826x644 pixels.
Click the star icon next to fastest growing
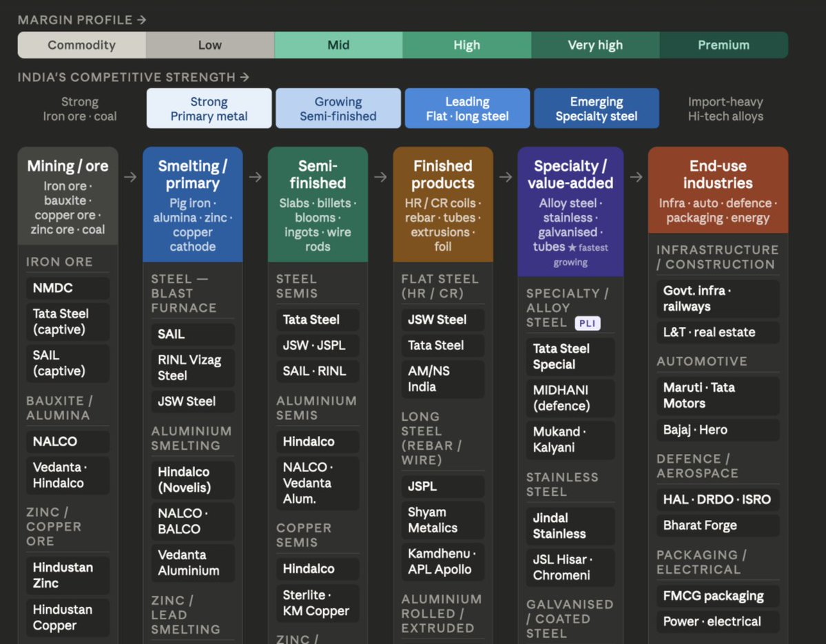572,247
